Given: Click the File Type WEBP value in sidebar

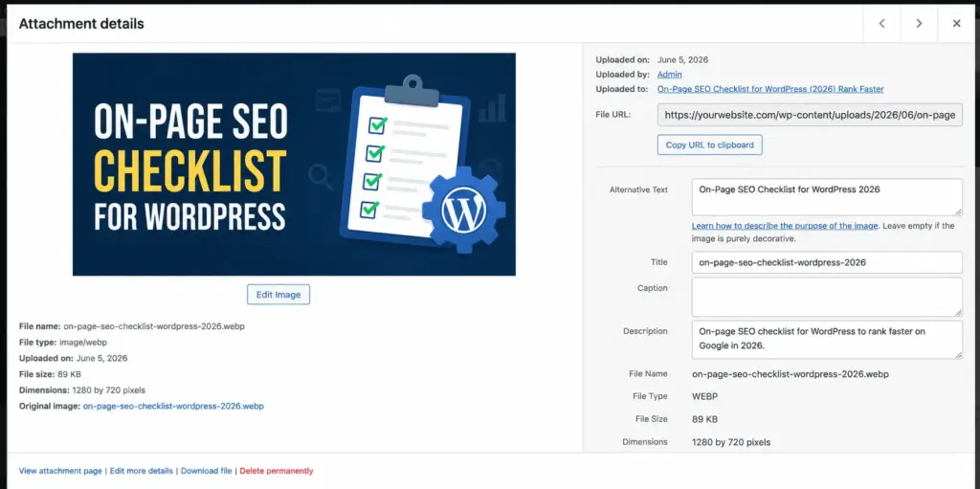Looking at the screenshot, I should pos(705,396).
